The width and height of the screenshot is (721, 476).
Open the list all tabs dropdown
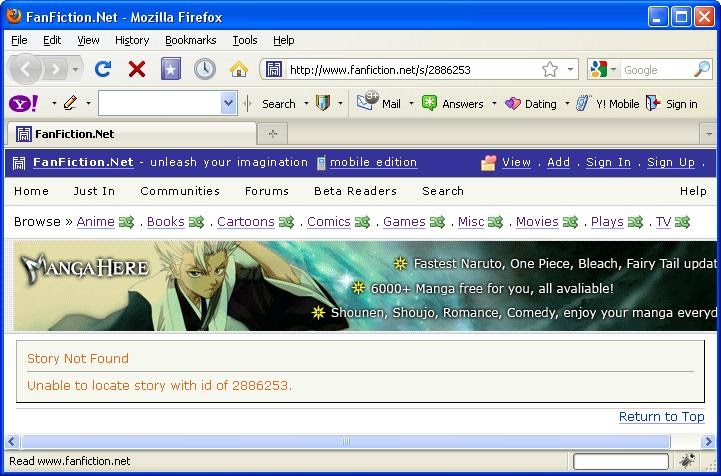[709, 134]
